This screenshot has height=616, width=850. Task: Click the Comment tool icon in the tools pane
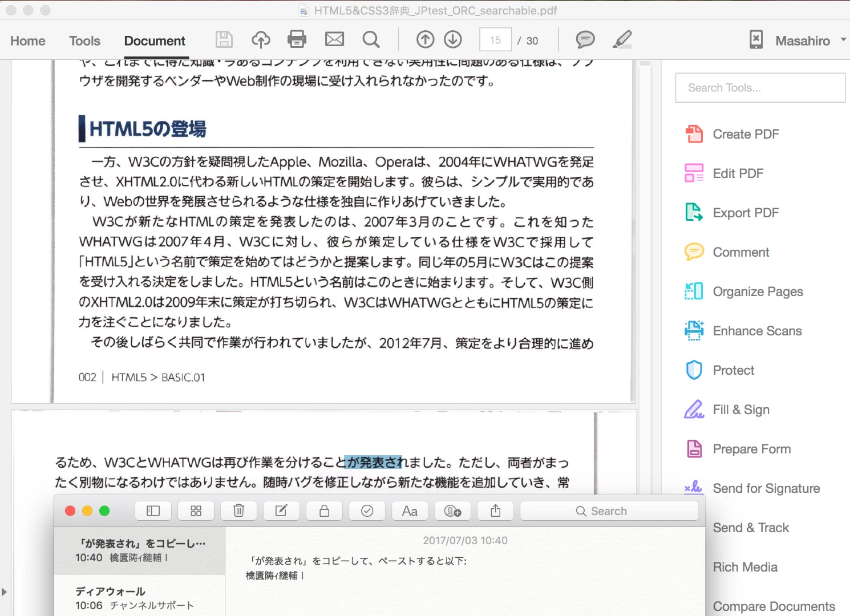694,252
